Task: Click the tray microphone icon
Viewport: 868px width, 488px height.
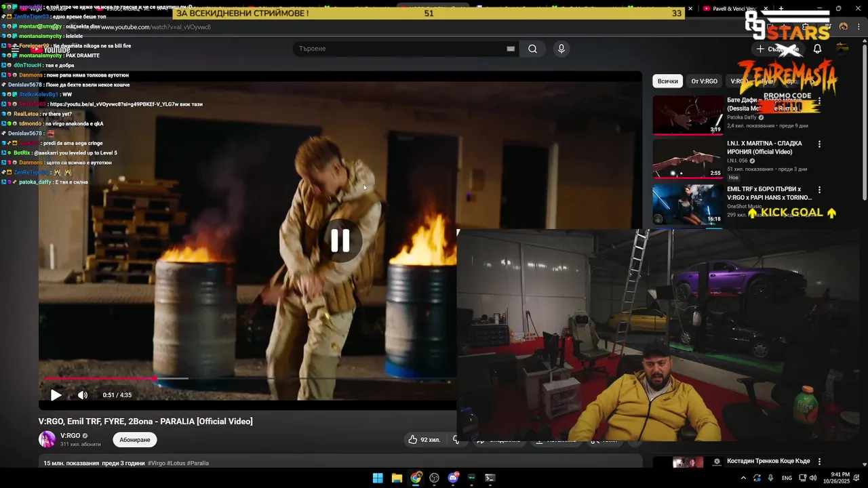Action: tap(770, 478)
